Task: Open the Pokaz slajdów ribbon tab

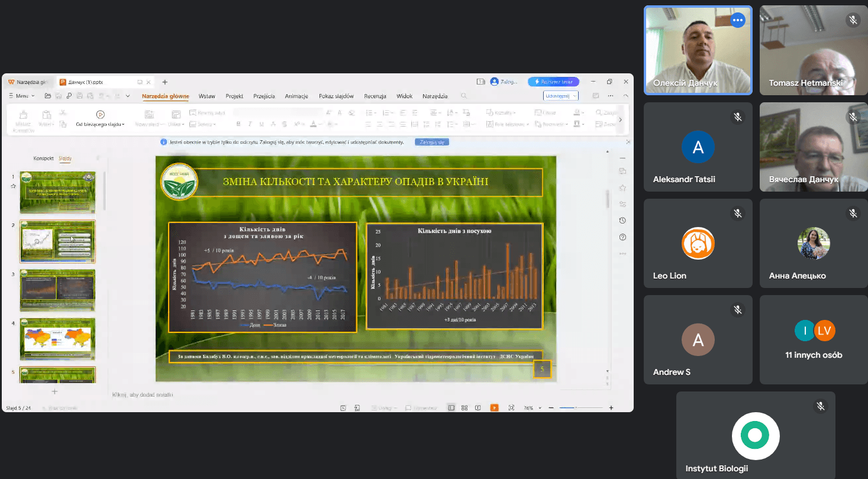Action: click(336, 96)
